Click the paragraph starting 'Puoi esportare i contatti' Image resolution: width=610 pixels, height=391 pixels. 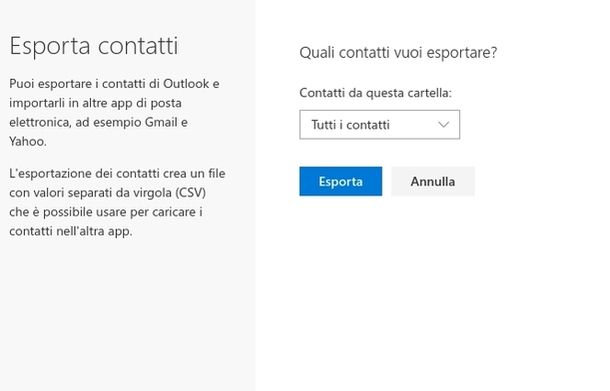(x=114, y=112)
